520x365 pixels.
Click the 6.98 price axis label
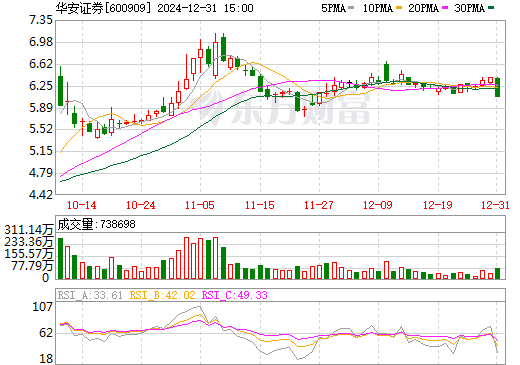(41, 42)
